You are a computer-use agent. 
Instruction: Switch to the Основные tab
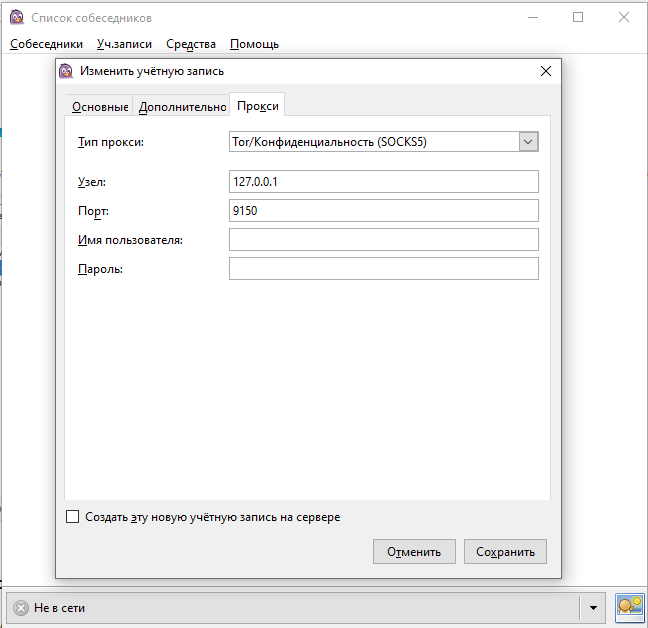pos(100,107)
